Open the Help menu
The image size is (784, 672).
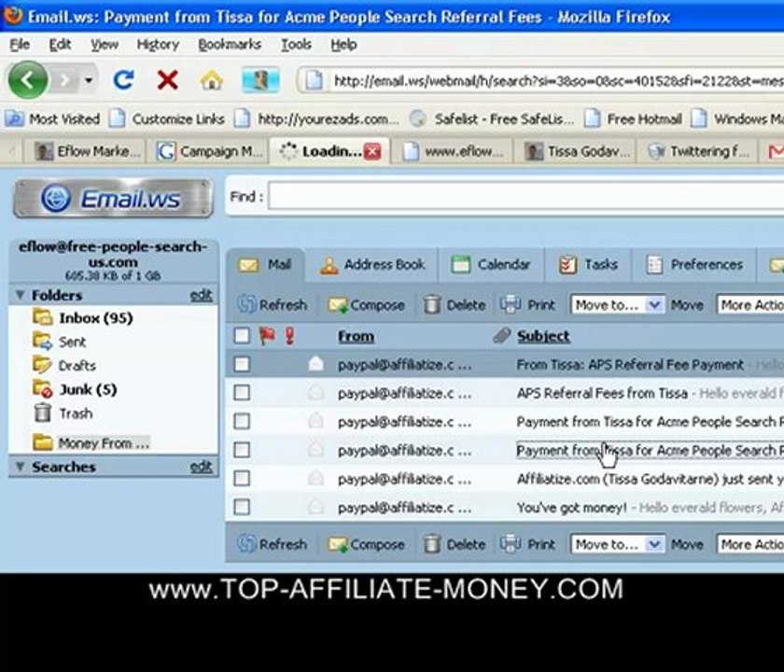[x=343, y=45]
